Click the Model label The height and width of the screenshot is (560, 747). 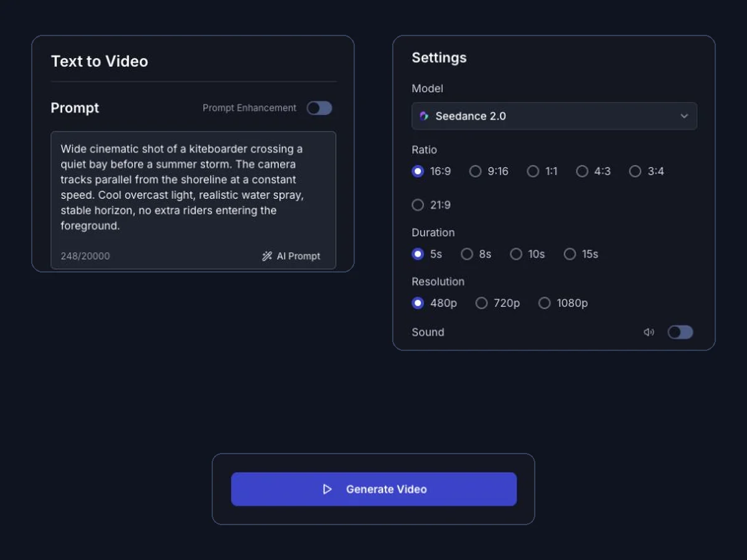427,89
